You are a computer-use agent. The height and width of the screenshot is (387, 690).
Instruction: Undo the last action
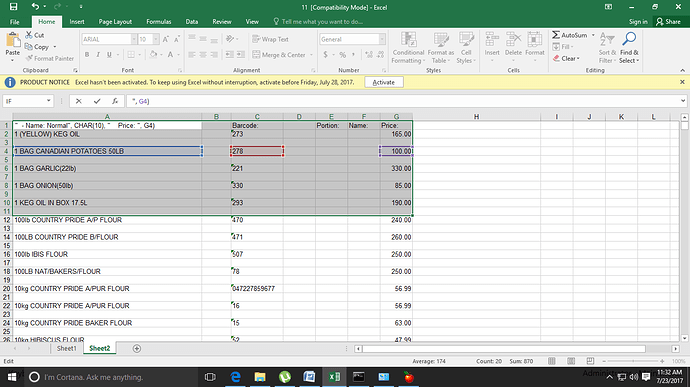pos(35,7)
